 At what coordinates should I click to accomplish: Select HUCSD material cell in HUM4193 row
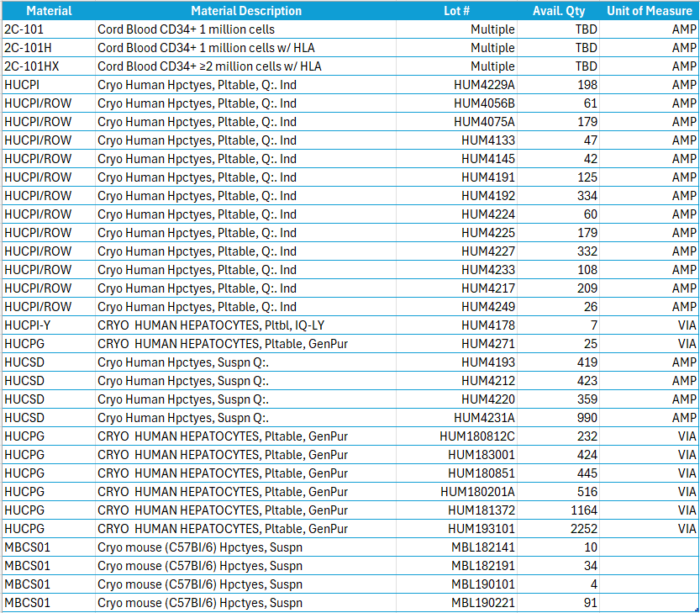coord(49,362)
